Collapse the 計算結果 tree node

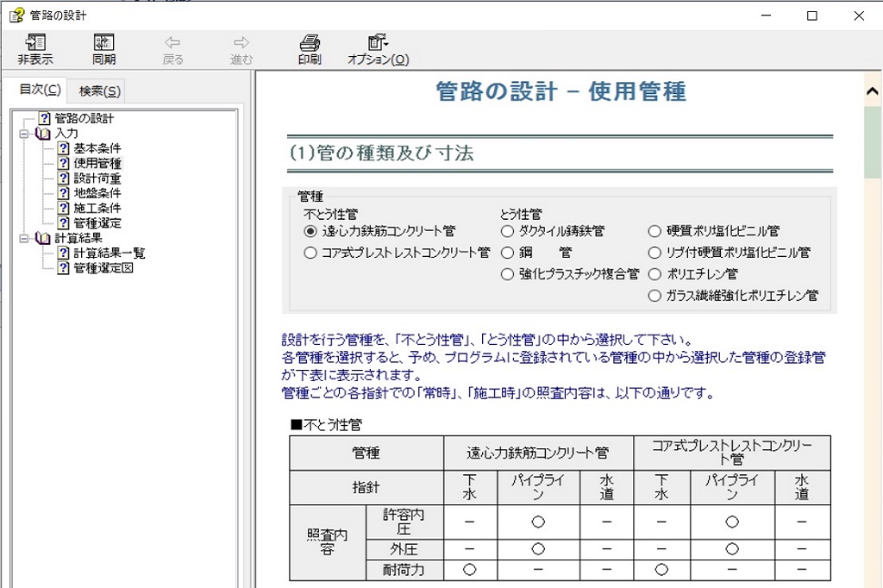(24, 239)
